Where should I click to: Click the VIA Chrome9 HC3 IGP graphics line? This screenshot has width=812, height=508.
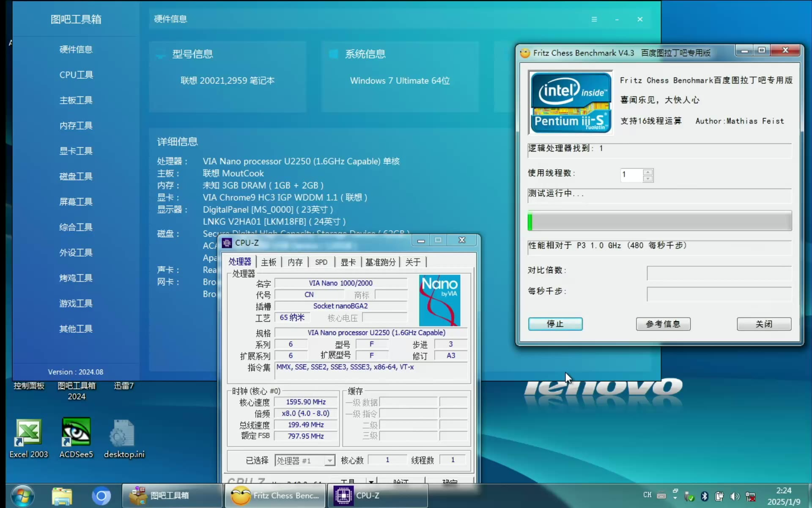coord(285,197)
